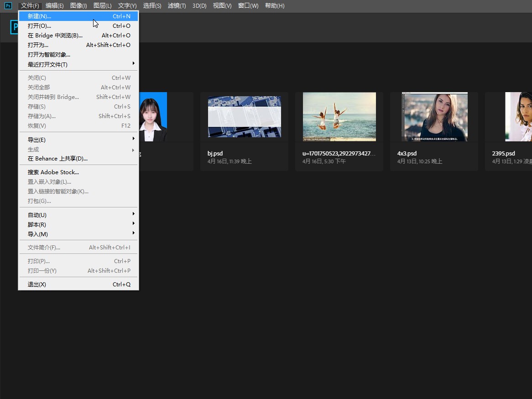Open the 窗口(W) menu
Screen dimensions: 532x399
coord(248,6)
